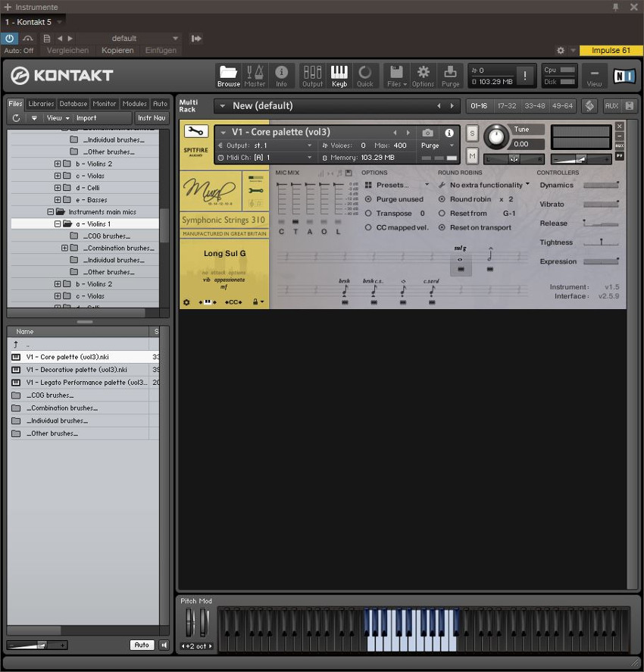Switch to the Monitor tab
644x672 pixels.
(x=104, y=104)
